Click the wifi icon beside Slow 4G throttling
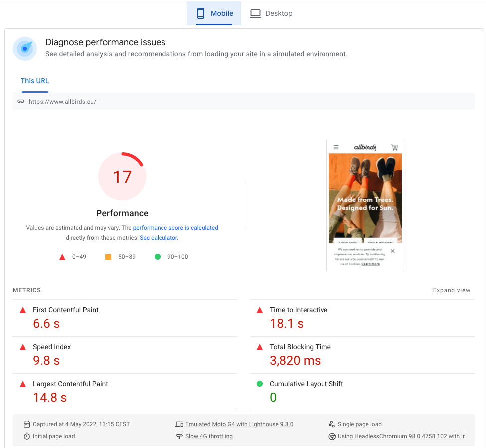Screen dimensions: 486x448 [179, 436]
